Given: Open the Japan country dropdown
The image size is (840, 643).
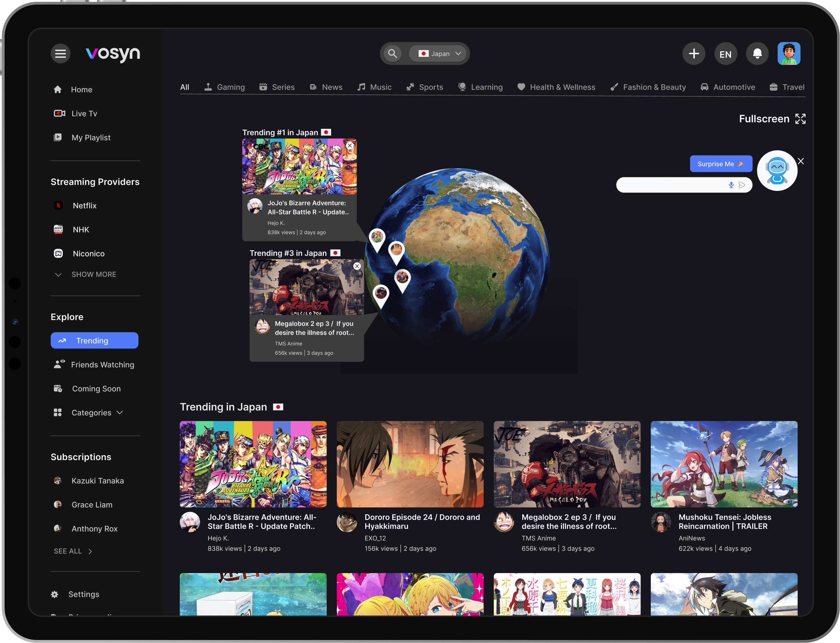Looking at the screenshot, I should point(439,53).
